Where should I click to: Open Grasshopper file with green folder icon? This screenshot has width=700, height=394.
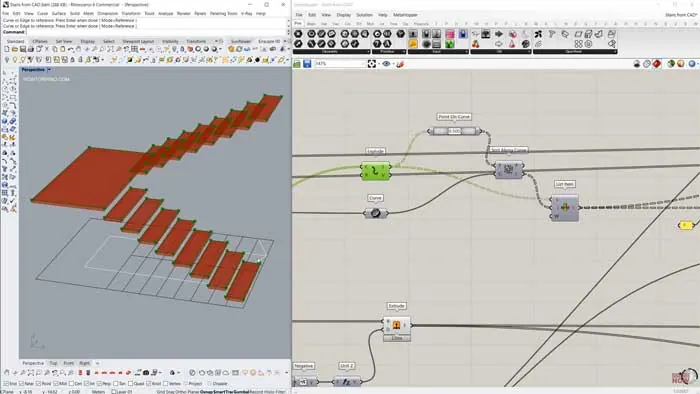coord(297,64)
